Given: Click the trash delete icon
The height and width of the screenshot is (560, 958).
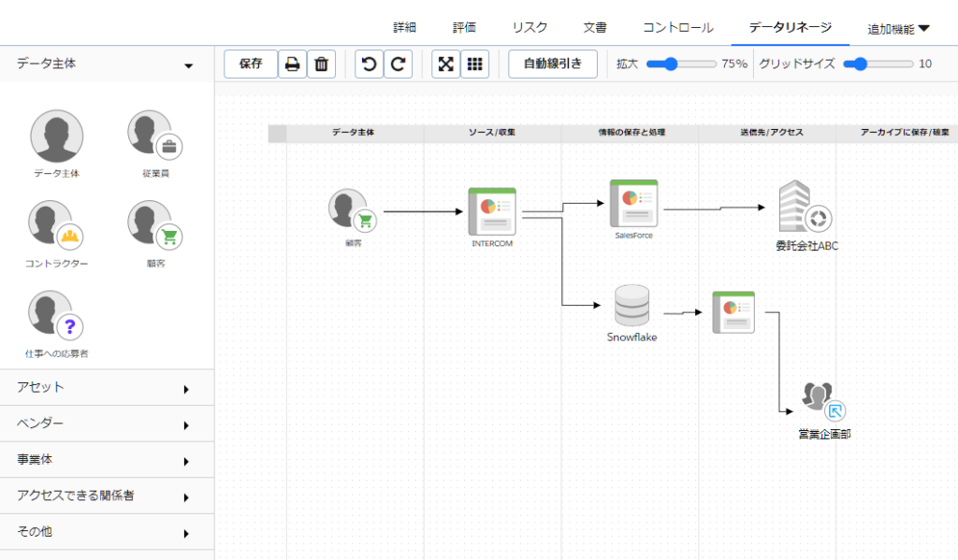Looking at the screenshot, I should (321, 65).
